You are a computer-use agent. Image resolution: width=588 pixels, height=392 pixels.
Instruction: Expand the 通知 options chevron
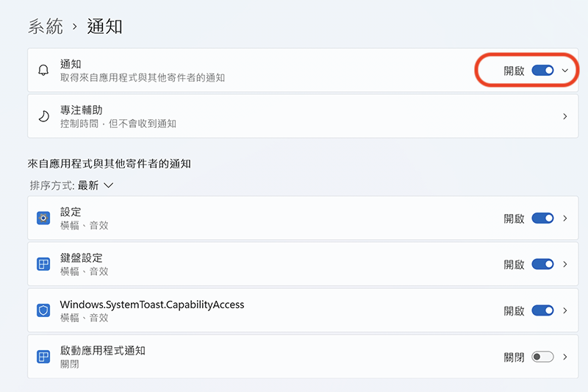click(565, 71)
